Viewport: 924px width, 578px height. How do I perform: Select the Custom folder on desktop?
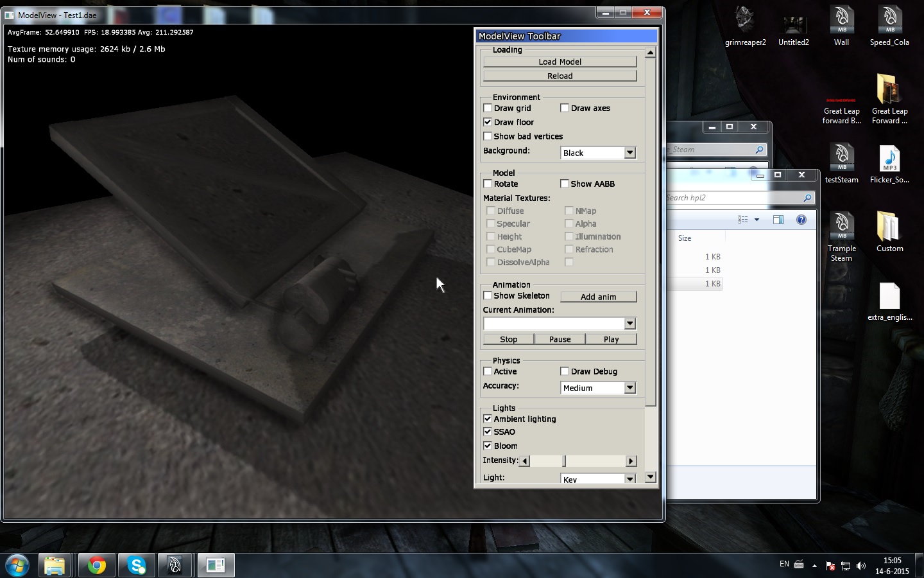[x=889, y=231]
